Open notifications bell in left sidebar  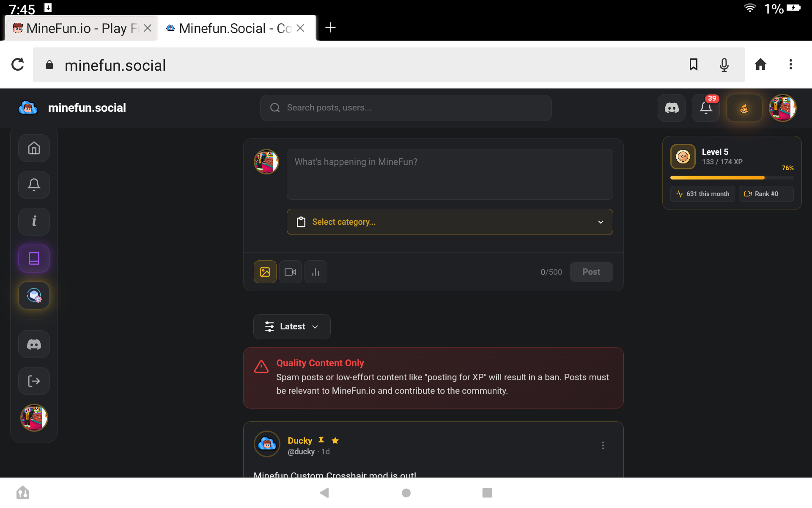pyautogui.click(x=34, y=185)
